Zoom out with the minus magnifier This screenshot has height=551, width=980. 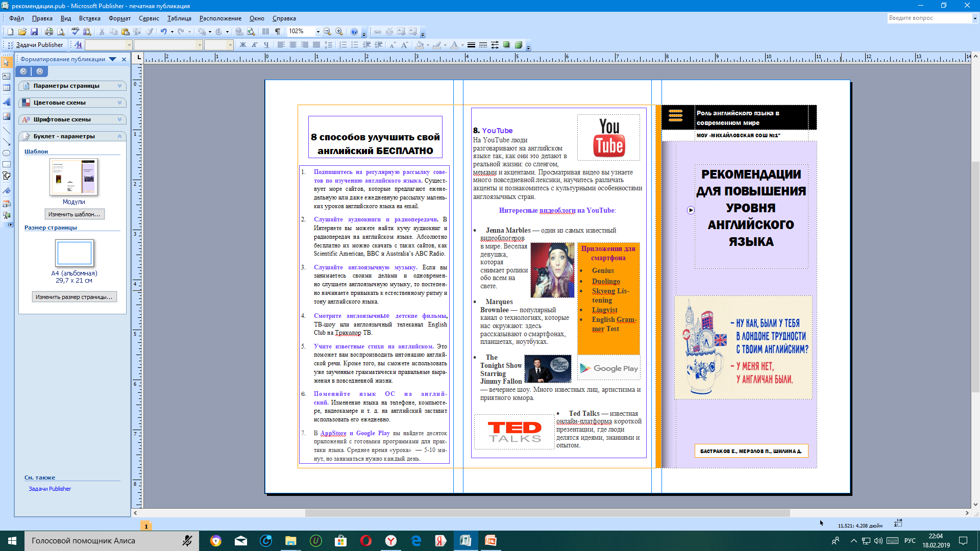[x=327, y=32]
